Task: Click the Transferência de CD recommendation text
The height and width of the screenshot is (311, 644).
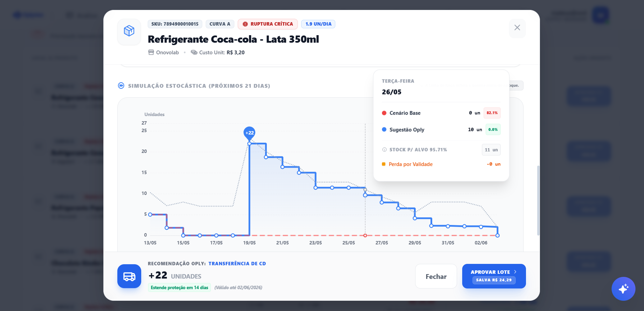Action: tap(237, 264)
